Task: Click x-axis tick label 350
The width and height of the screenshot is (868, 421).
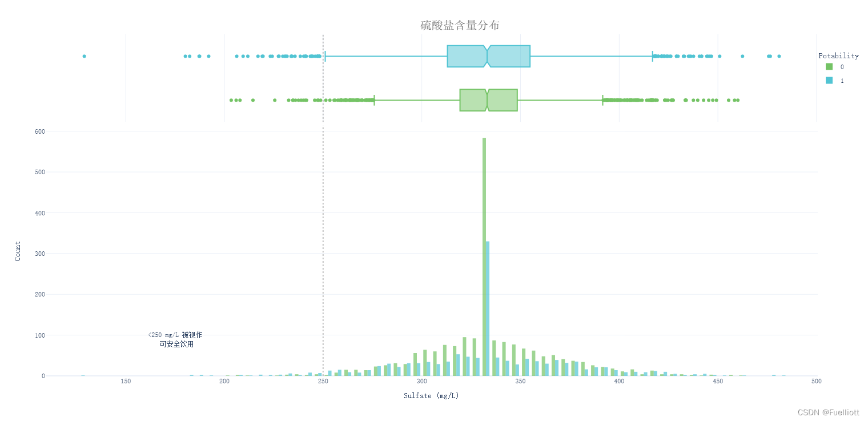Action: pos(521,381)
